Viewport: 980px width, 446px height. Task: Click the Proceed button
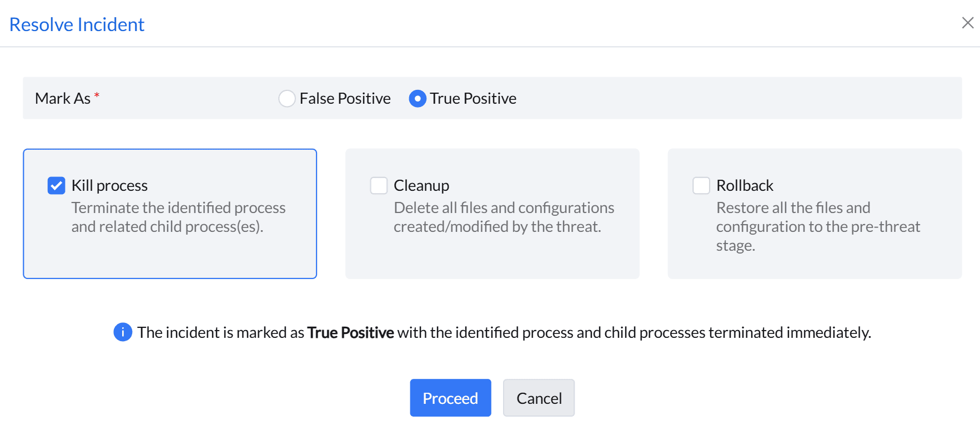(450, 398)
